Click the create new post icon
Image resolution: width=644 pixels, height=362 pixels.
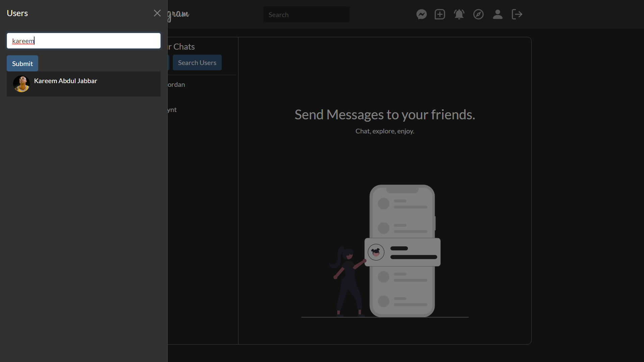440,14
